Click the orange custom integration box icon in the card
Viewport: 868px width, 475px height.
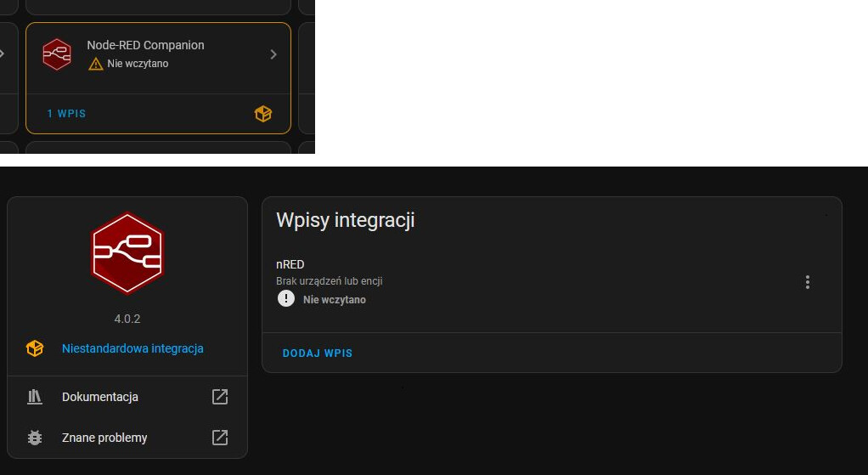tap(263, 114)
